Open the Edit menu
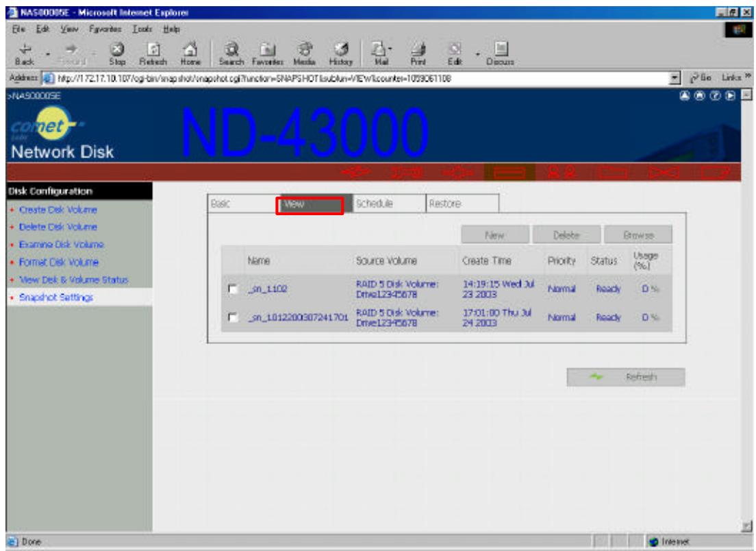Screen dimensions: 756x551 (x=42, y=29)
